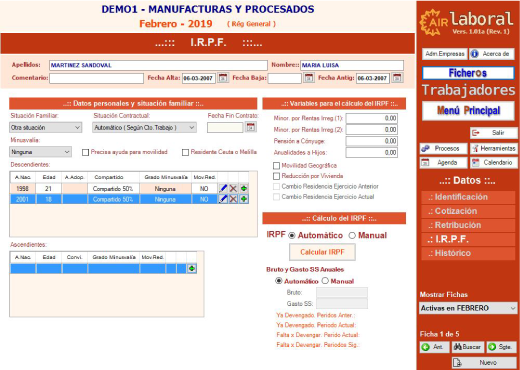Image resolution: width=520 pixels, height=370 pixels.
Task: Open calendar picker for Fecha Fin Contrato
Action: [x=251, y=127]
